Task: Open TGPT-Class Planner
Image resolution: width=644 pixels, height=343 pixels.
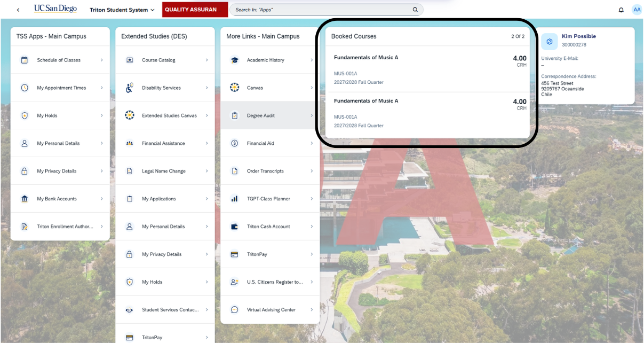Action: tap(270, 199)
